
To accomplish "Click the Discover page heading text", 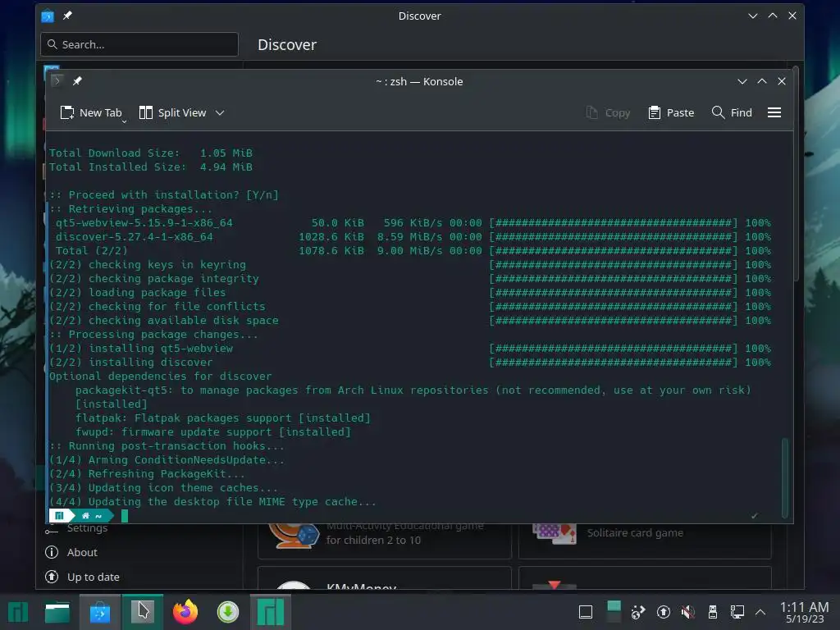I will tap(287, 44).
